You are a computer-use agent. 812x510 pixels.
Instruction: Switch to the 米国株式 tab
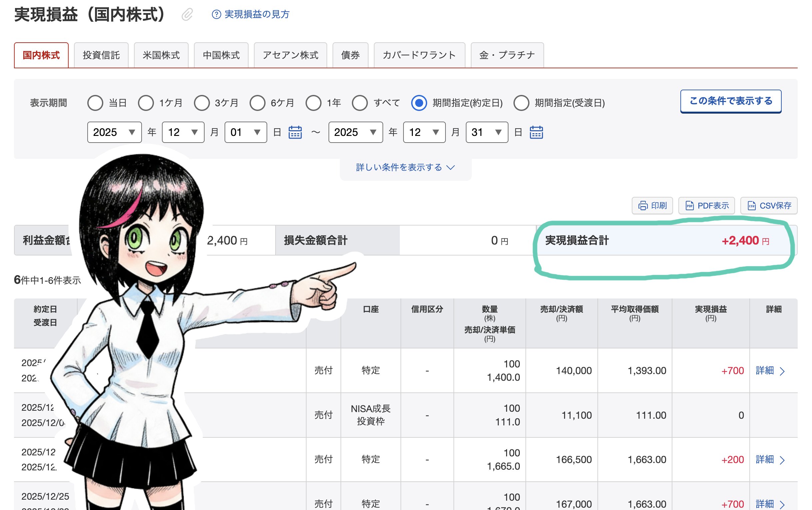click(x=161, y=55)
